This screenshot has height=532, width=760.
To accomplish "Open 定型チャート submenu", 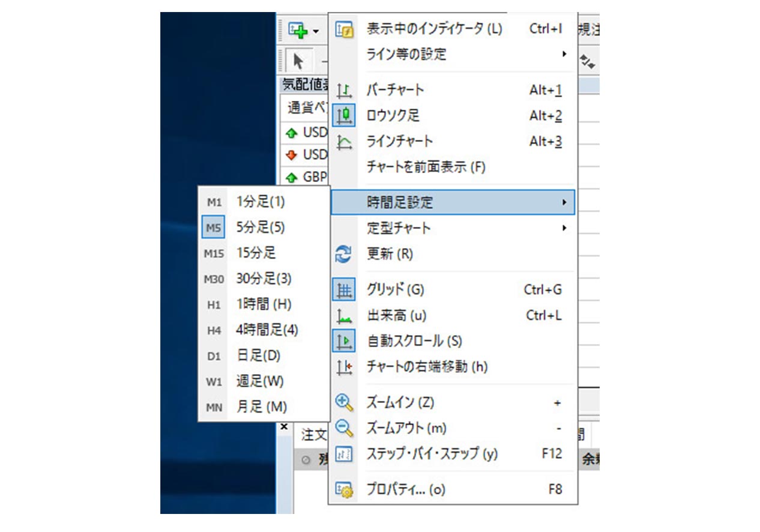I will 453,228.
